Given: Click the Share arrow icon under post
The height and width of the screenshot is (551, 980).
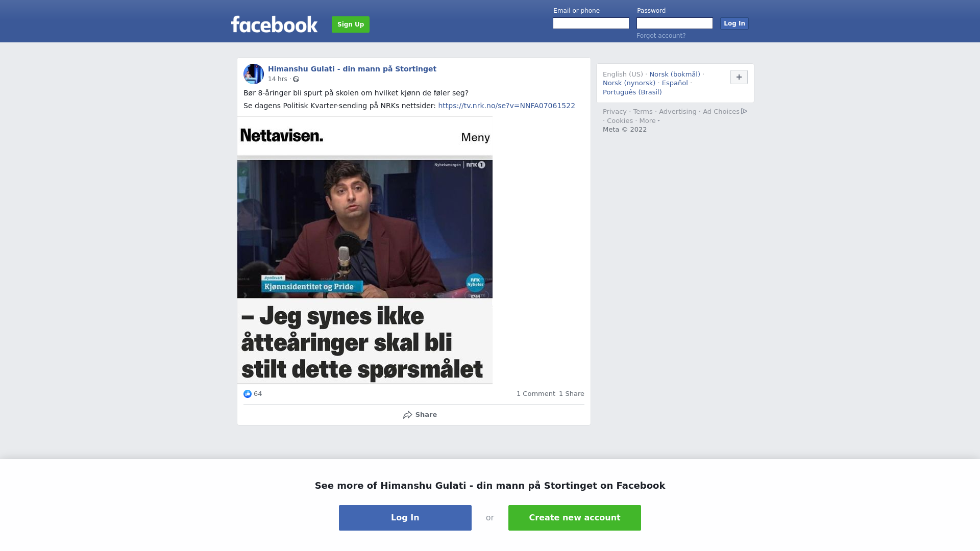Looking at the screenshot, I should pos(408,415).
